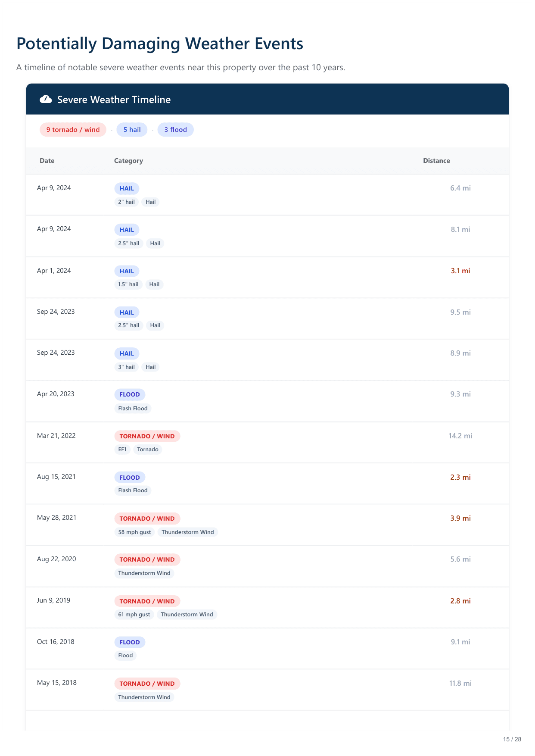Click the HAIL badge for Apr 1, 2024
This screenshot has height=756, width=535.
127,271
